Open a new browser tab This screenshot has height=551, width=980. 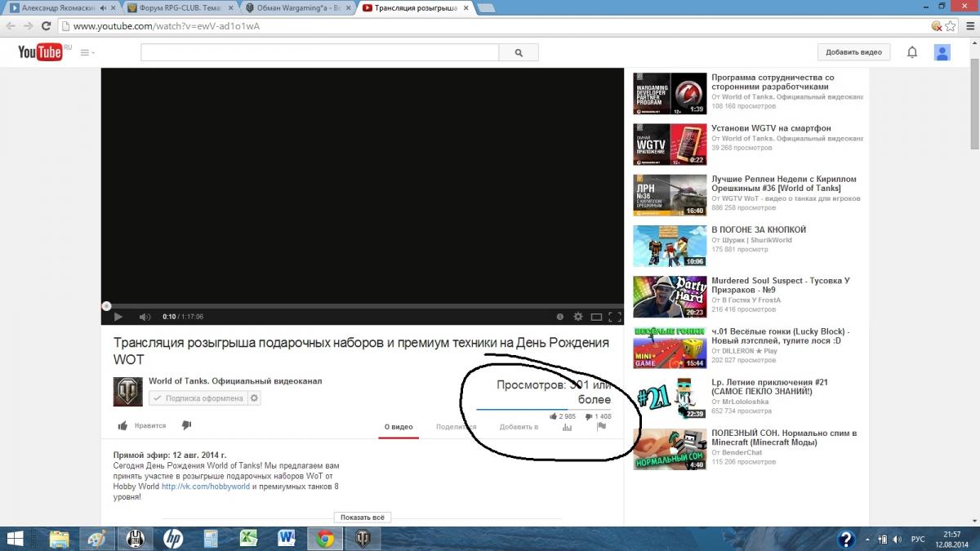pos(486,8)
